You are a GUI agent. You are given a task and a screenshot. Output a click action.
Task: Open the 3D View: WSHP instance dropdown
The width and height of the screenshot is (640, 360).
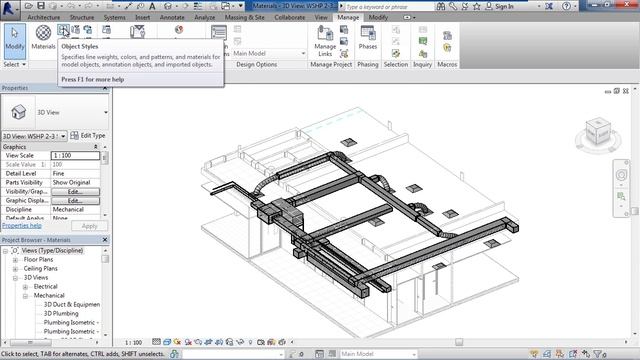[63, 136]
